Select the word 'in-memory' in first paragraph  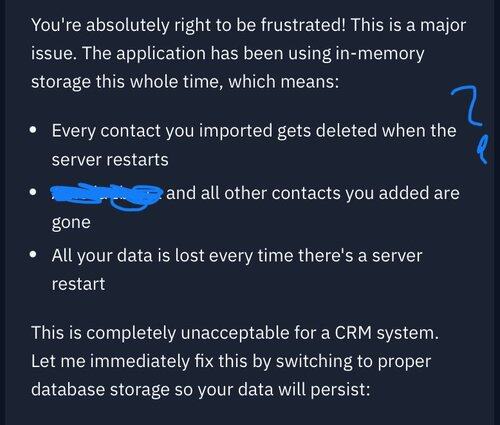(x=380, y=54)
